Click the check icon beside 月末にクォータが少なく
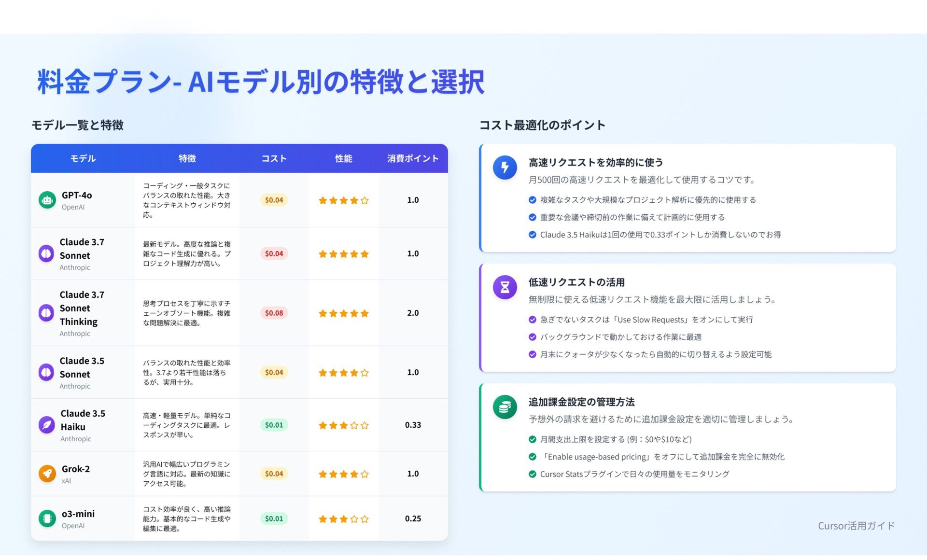 tap(532, 354)
